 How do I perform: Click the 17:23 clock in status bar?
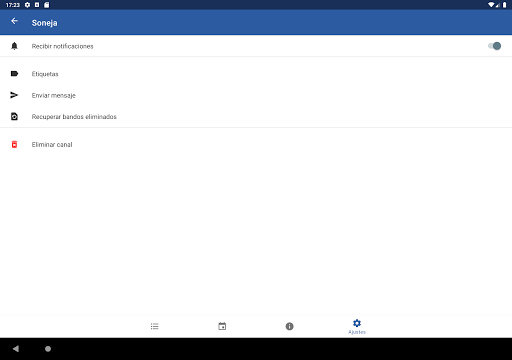[x=13, y=5]
